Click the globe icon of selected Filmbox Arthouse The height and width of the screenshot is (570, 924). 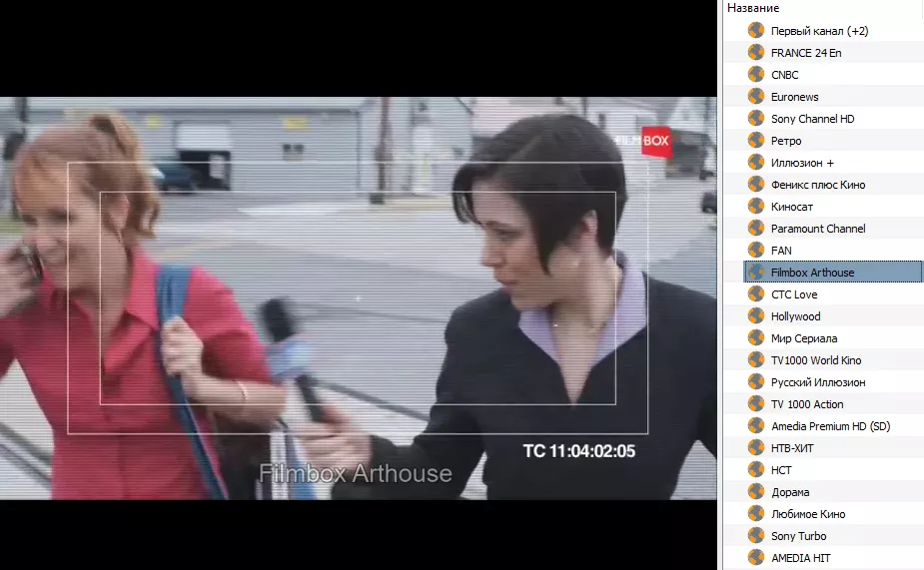click(756, 273)
